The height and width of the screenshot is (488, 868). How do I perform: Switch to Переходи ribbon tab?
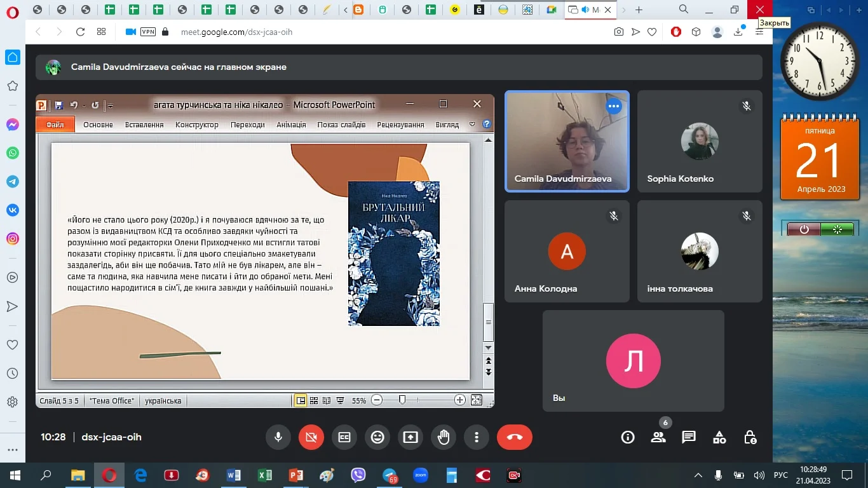coord(248,125)
